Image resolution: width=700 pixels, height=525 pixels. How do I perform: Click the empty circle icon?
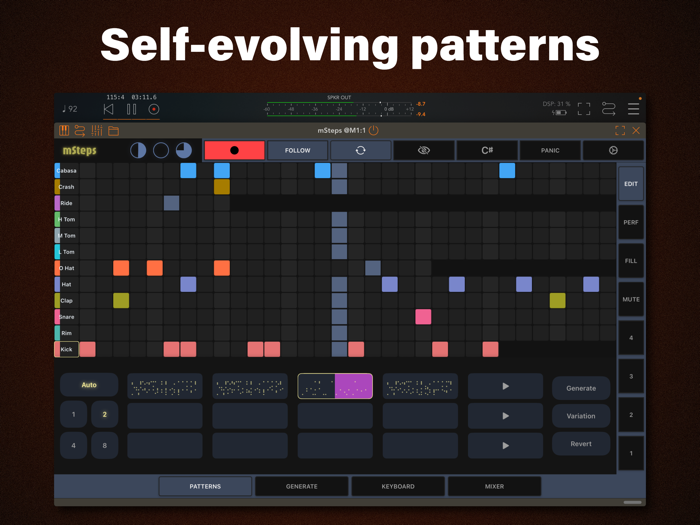(x=161, y=150)
